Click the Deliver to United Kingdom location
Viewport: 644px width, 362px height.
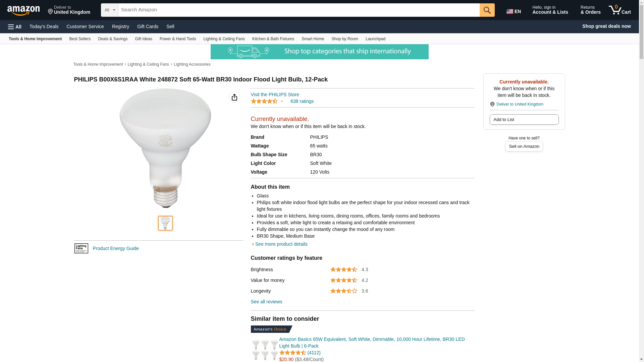(x=69, y=10)
